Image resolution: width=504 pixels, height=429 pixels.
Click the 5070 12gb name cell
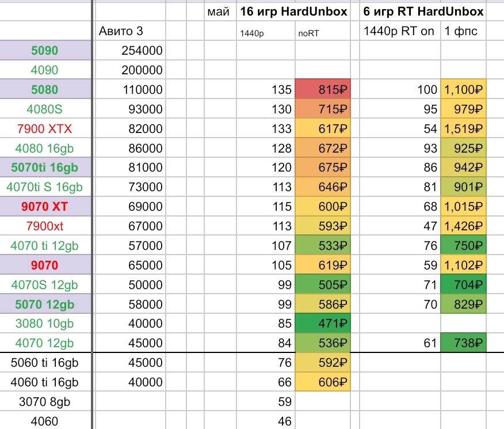point(45,304)
